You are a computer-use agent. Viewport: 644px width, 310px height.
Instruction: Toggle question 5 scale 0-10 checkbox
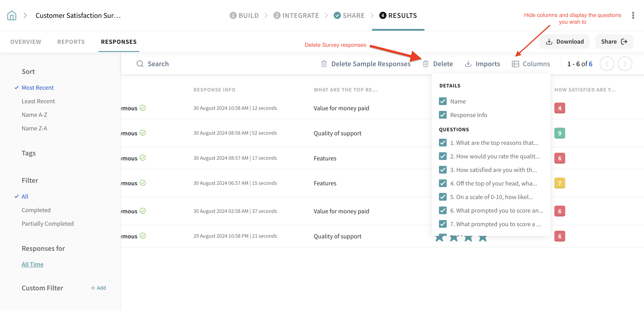pos(443,197)
